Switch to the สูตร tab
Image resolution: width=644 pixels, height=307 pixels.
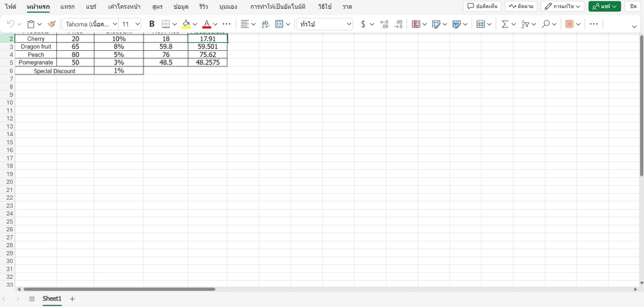pyautogui.click(x=158, y=7)
